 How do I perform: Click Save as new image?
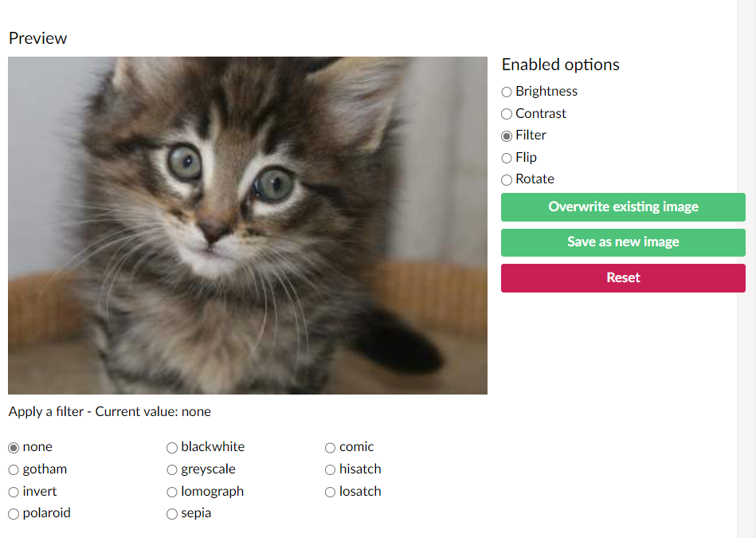[x=623, y=242]
